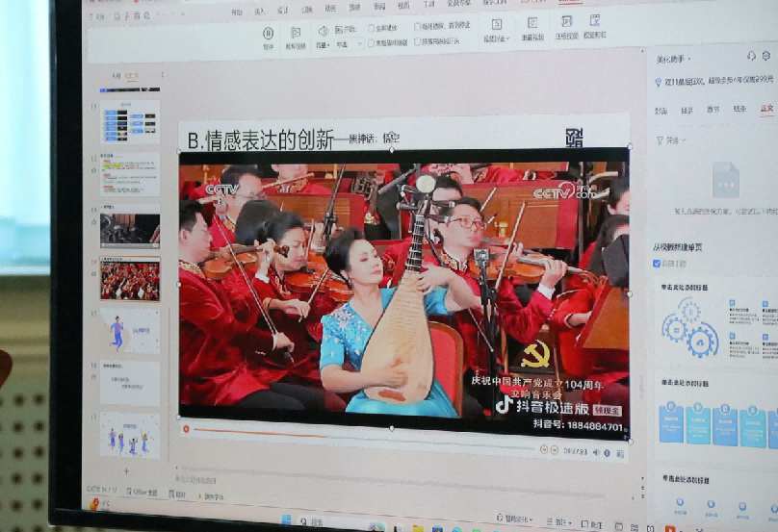Switch to the 封面 tab
The image size is (778, 532).
click(661, 111)
